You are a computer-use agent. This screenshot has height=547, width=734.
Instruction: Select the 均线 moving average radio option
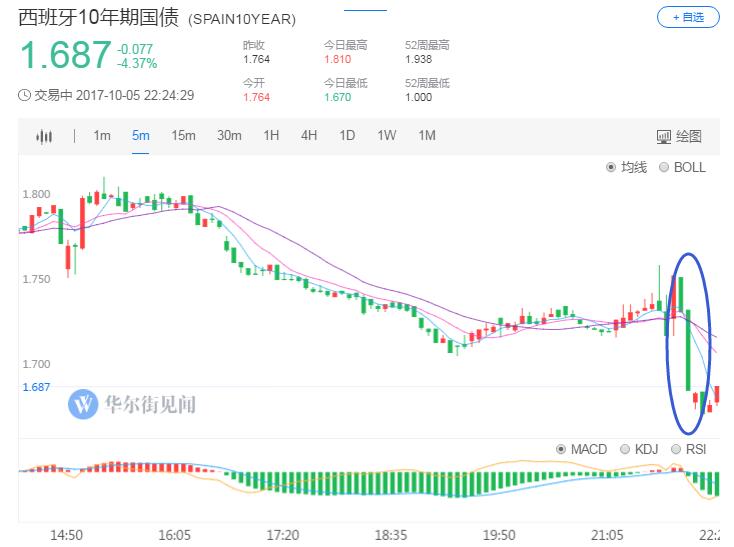(612, 167)
